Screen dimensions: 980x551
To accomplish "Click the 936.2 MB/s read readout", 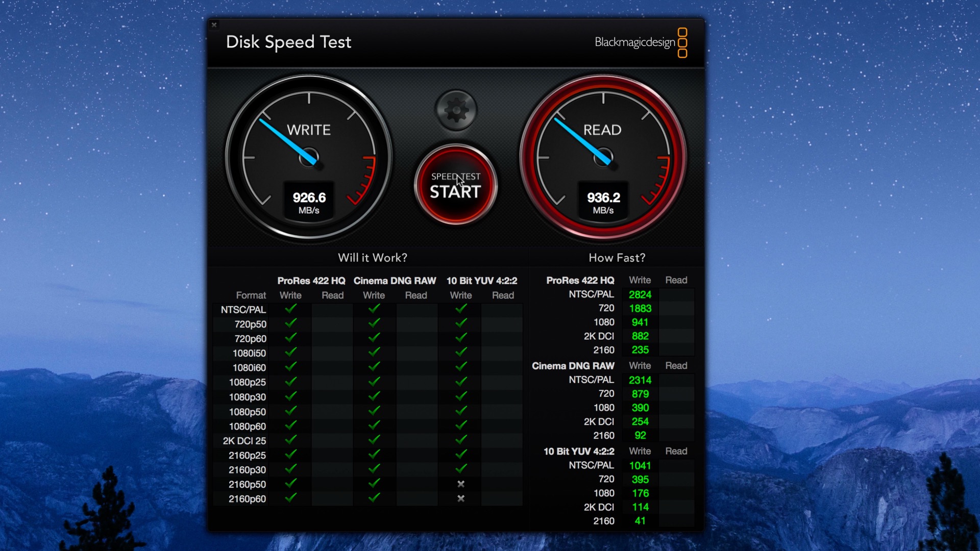I will click(603, 203).
